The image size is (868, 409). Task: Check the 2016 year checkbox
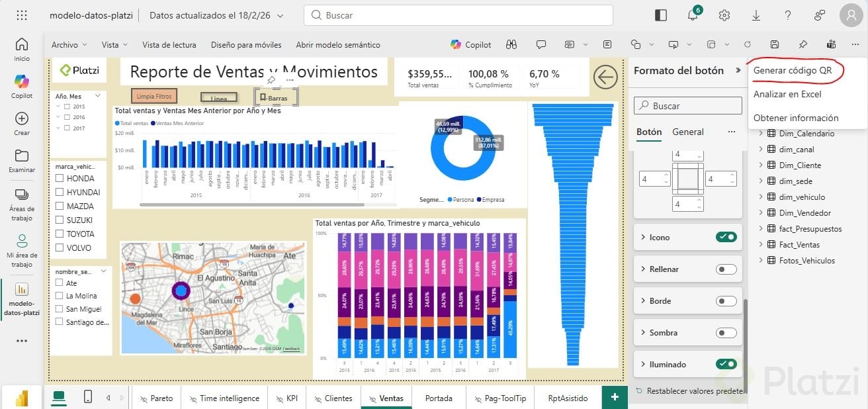coord(67,117)
